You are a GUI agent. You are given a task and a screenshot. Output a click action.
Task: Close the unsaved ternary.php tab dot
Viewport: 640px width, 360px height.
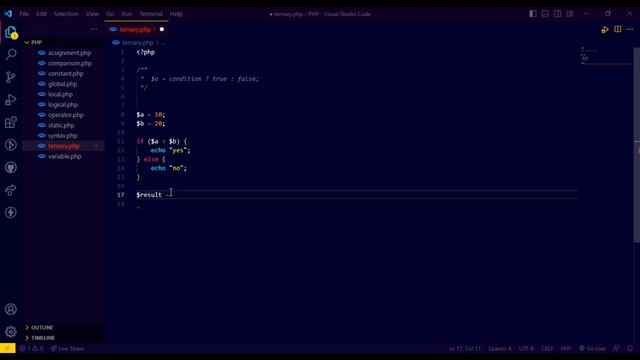(162, 29)
